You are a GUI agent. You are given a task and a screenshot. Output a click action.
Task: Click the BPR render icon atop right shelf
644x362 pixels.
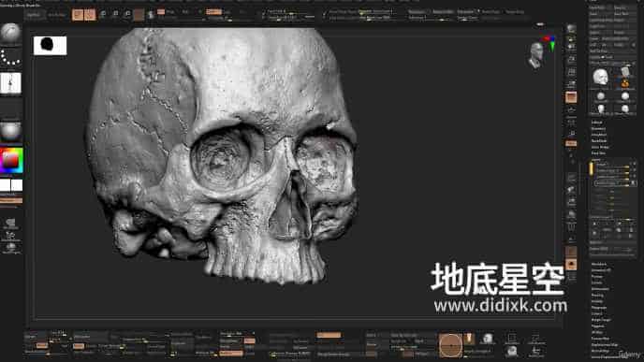point(571,29)
